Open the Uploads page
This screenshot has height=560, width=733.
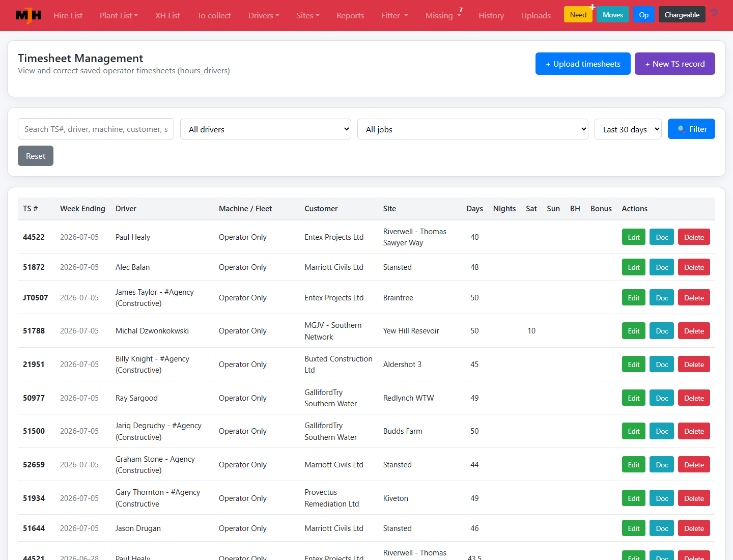coord(536,15)
